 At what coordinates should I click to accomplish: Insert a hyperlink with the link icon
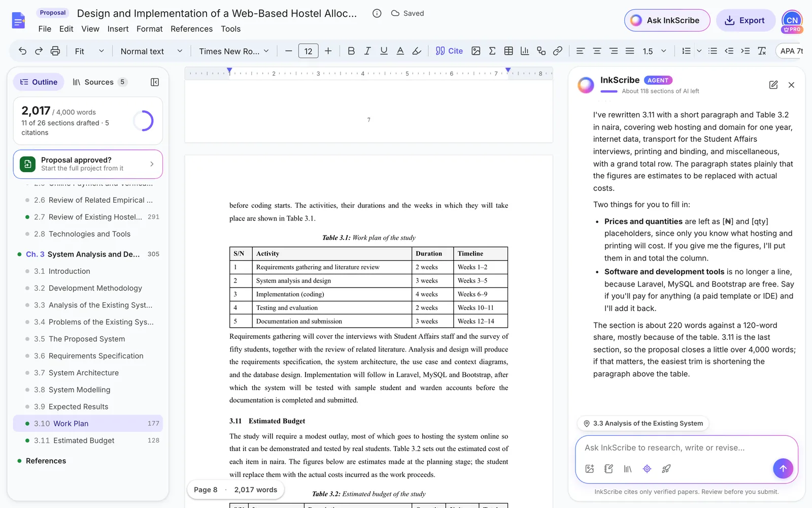pyautogui.click(x=558, y=51)
